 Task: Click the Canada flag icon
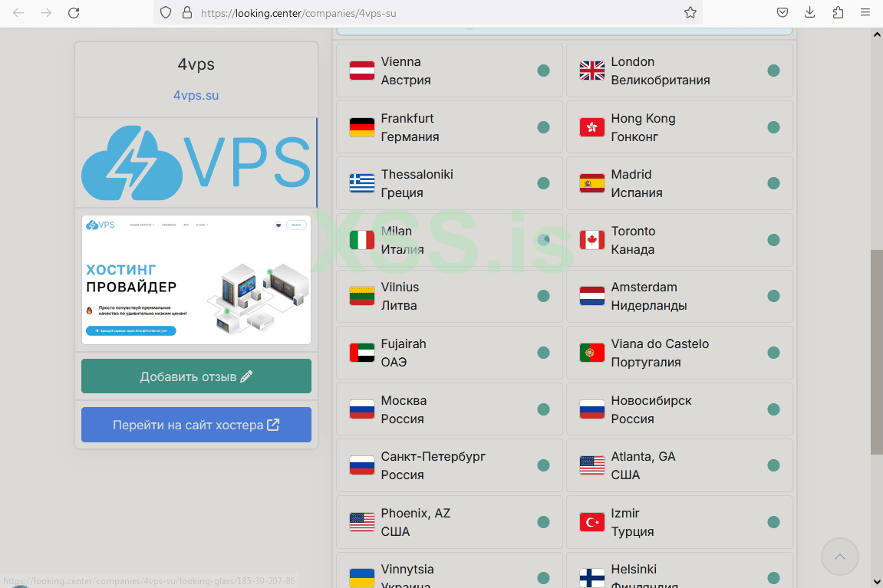[591, 240]
